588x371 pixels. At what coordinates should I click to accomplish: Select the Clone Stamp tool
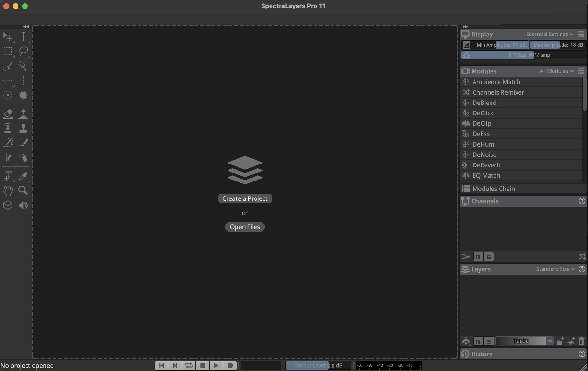point(23,128)
